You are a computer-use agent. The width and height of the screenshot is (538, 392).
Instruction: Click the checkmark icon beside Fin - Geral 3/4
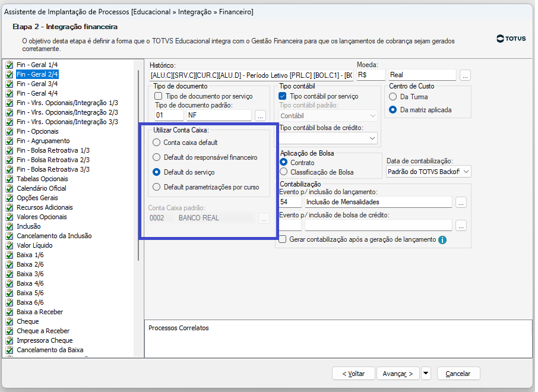tap(10, 84)
